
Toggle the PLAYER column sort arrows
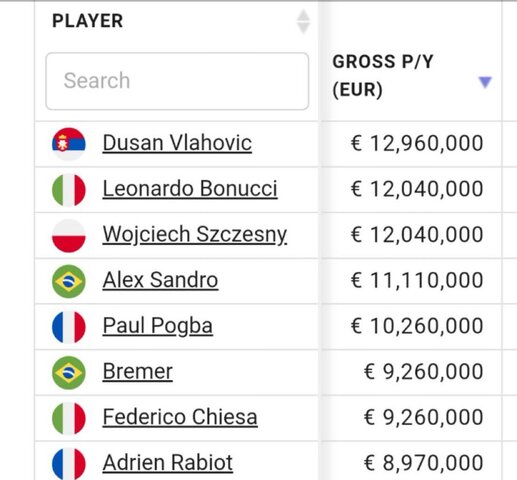pyautogui.click(x=303, y=22)
